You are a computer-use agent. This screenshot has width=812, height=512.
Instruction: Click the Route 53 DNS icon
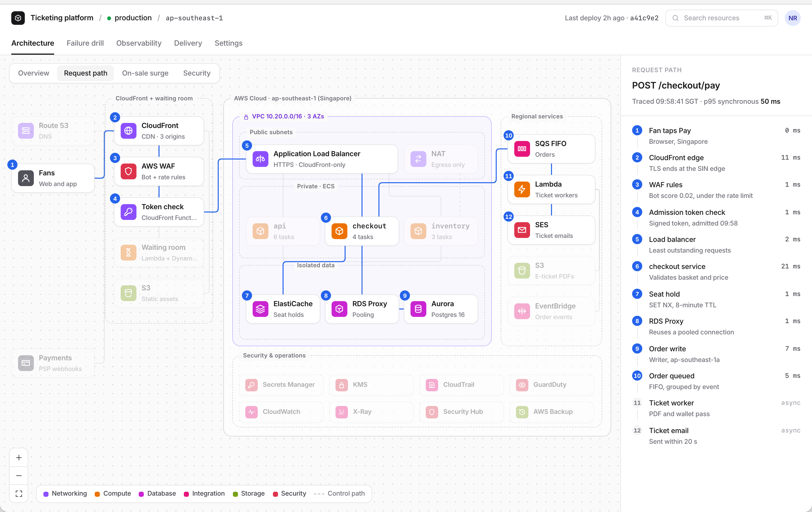[x=26, y=131]
